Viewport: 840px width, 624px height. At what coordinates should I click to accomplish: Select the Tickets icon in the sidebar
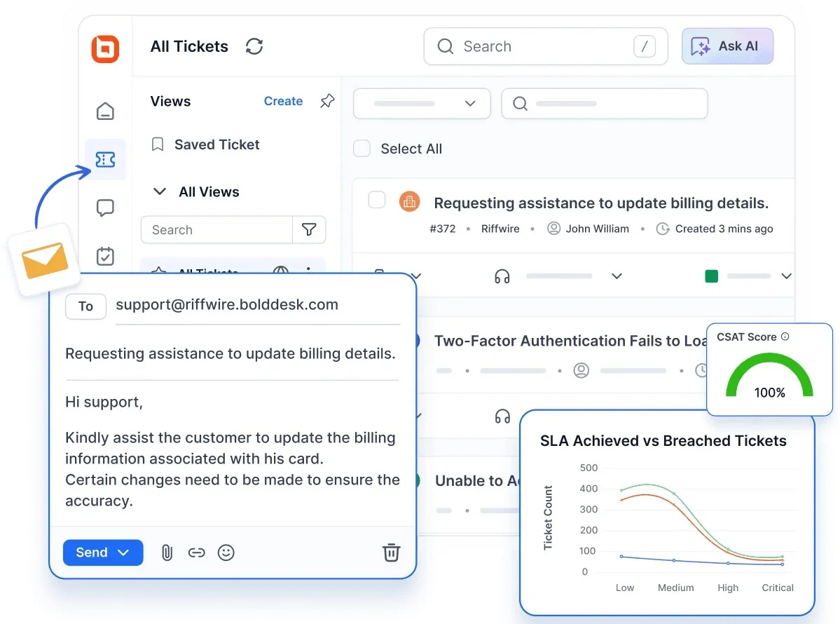105,159
